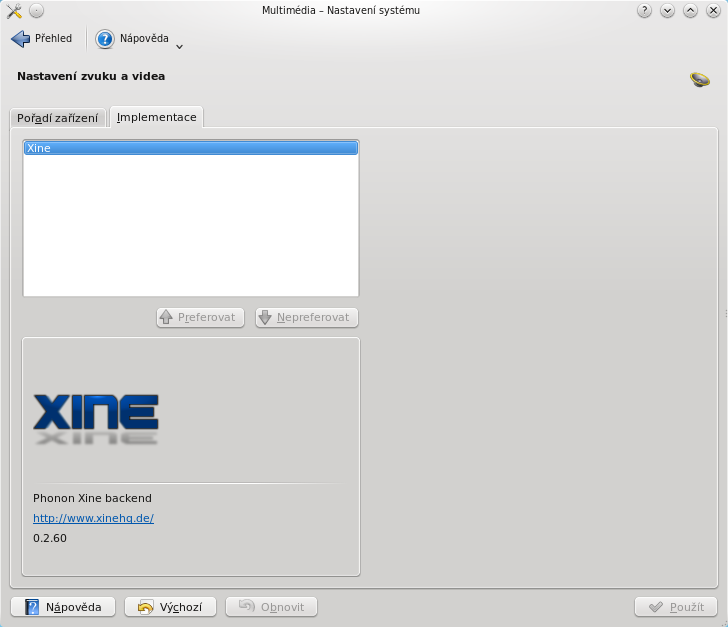
Task: Apply changes with the Použít button
Action: pos(676,607)
